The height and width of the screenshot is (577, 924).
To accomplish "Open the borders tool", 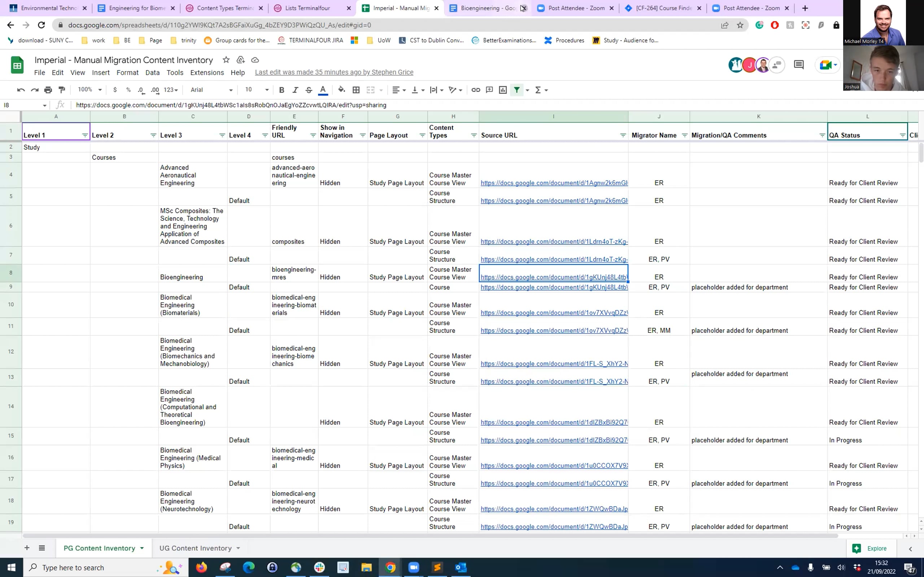I will tap(356, 90).
